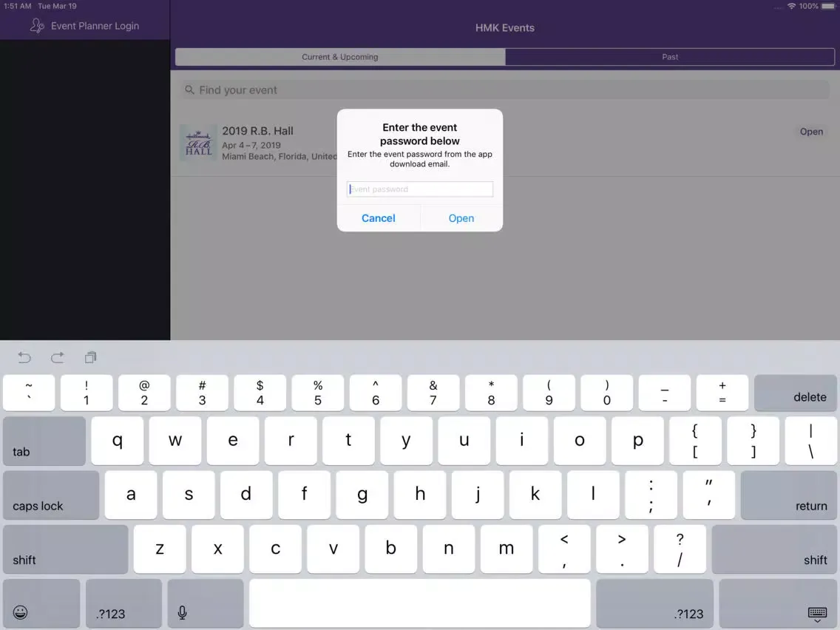Image resolution: width=840 pixels, height=630 pixels.
Task: Toggle the right shift key
Action: pos(774,549)
